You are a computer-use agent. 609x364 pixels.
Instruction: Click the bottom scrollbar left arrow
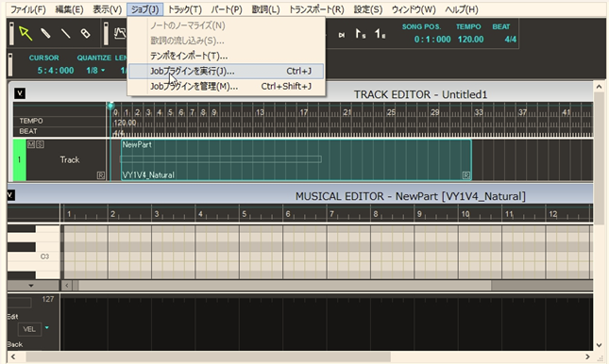pyautogui.click(x=13, y=356)
